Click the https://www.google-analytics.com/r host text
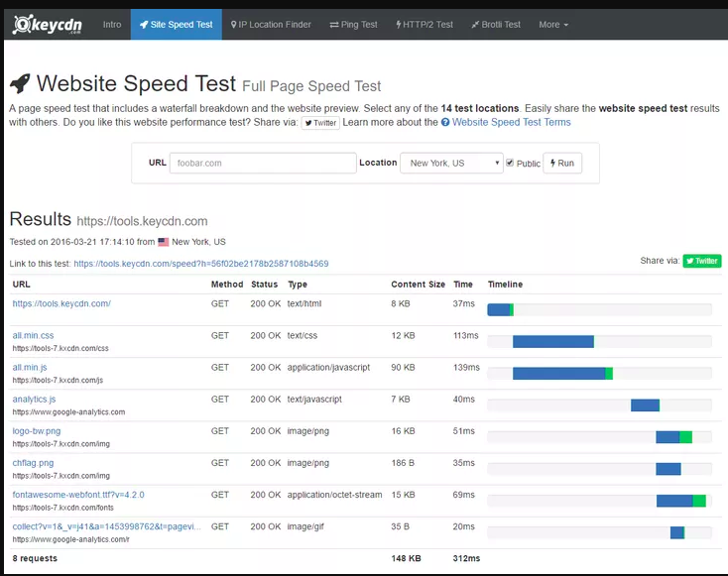Screen dimensions: 728x576 coord(71,539)
